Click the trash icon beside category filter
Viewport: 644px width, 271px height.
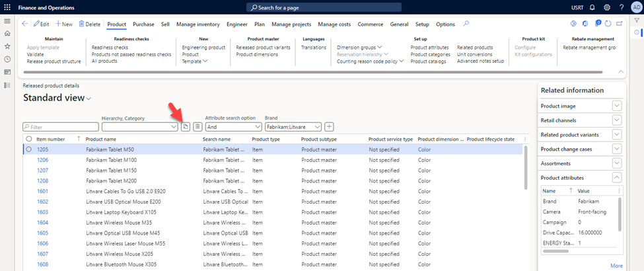click(197, 127)
